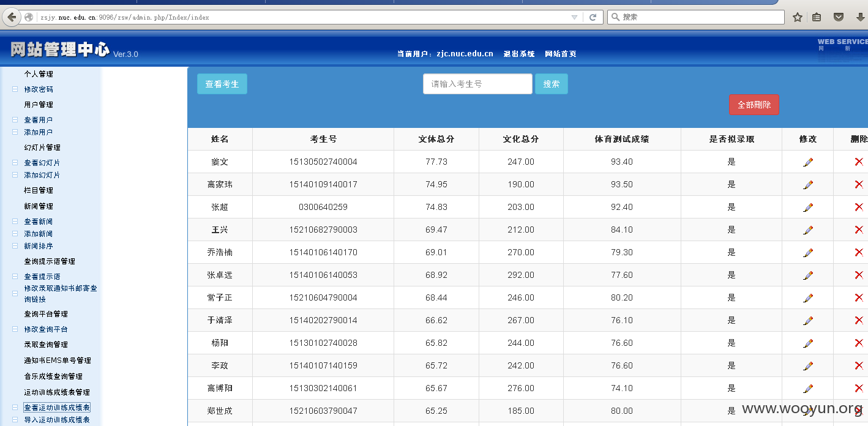Delete the row for 于靖泽
This screenshot has height=426, width=868.
[x=859, y=320]
